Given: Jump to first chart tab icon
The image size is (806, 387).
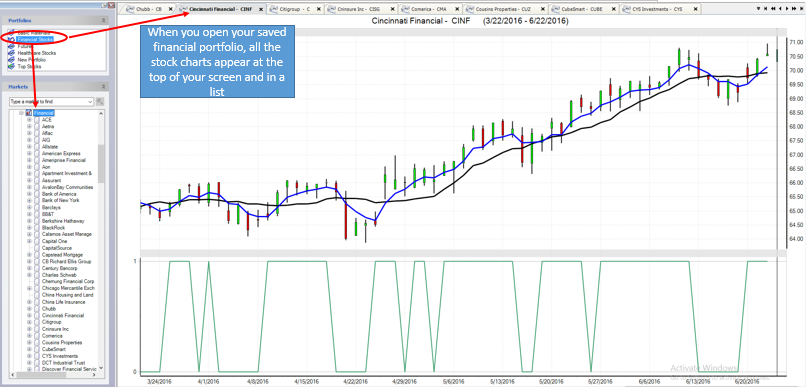Looking at the screenshot, I should click(766, 9).
